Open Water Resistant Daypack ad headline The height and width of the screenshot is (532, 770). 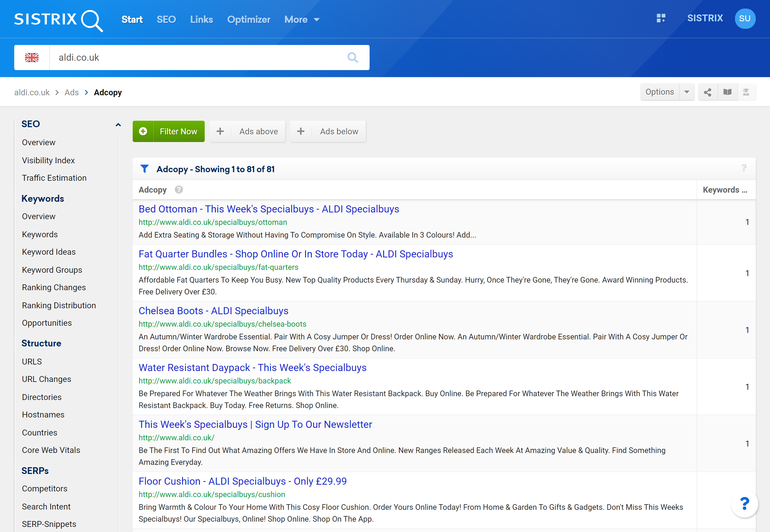pos(253,368)
